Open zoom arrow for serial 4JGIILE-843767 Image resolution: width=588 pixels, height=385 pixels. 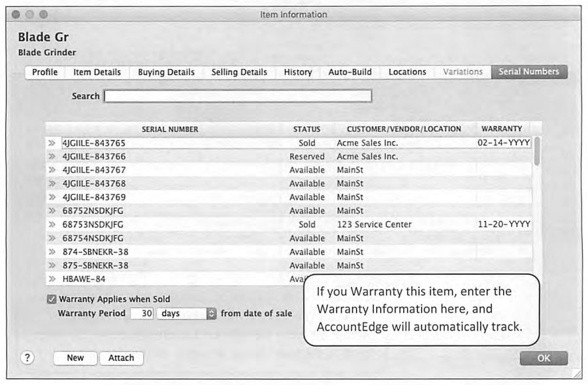pyautogui.click(x=52, y=170)
